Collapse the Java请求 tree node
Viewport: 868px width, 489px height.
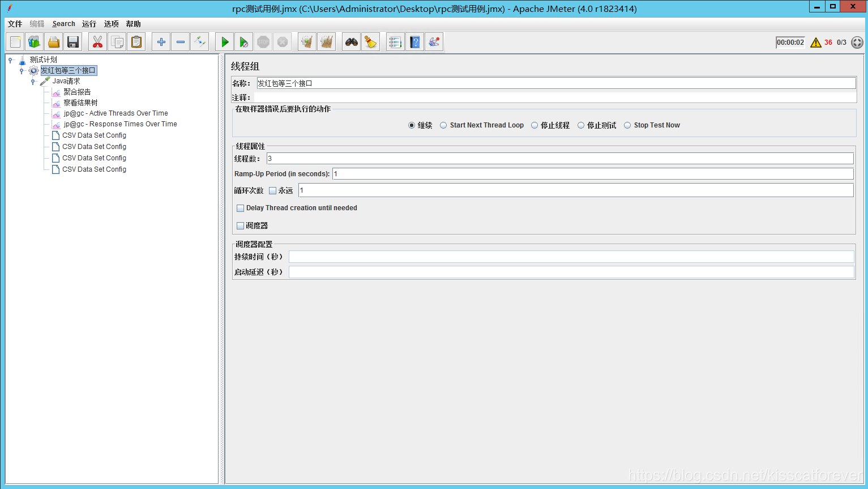33,82
